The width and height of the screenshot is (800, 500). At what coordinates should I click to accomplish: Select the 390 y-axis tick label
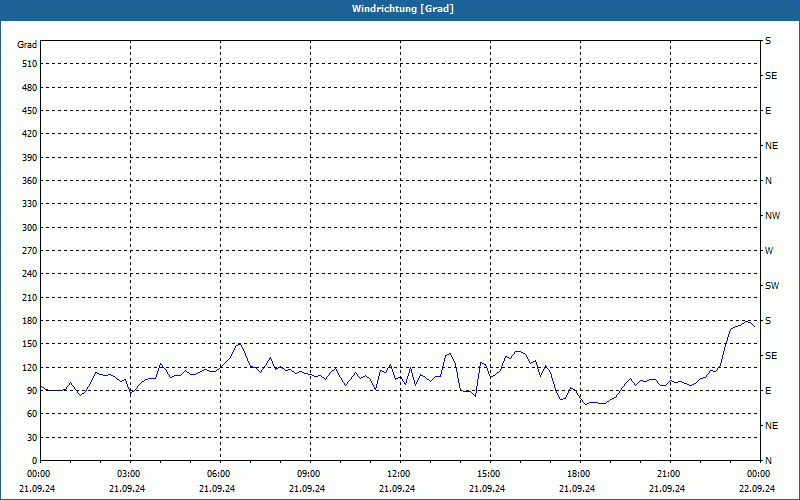pos(30,158)
